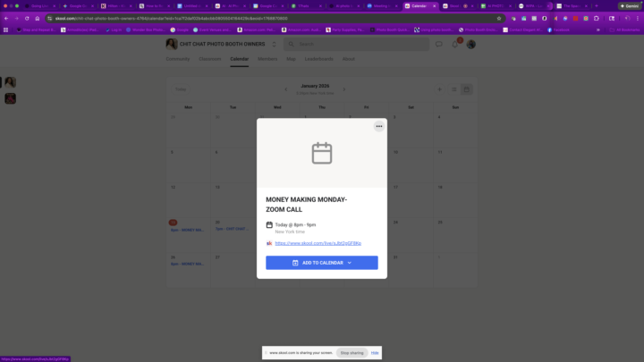
Task: Open the Chrome side panel icon
Action: click(612, 19)
